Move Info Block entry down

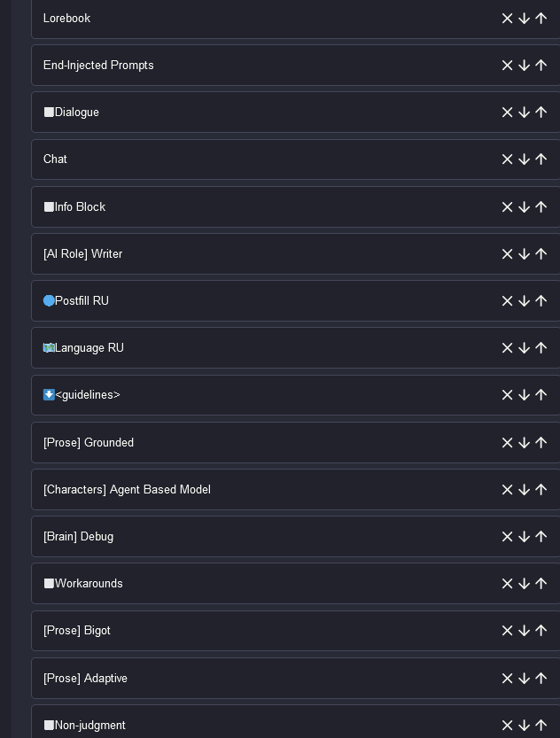524,207
